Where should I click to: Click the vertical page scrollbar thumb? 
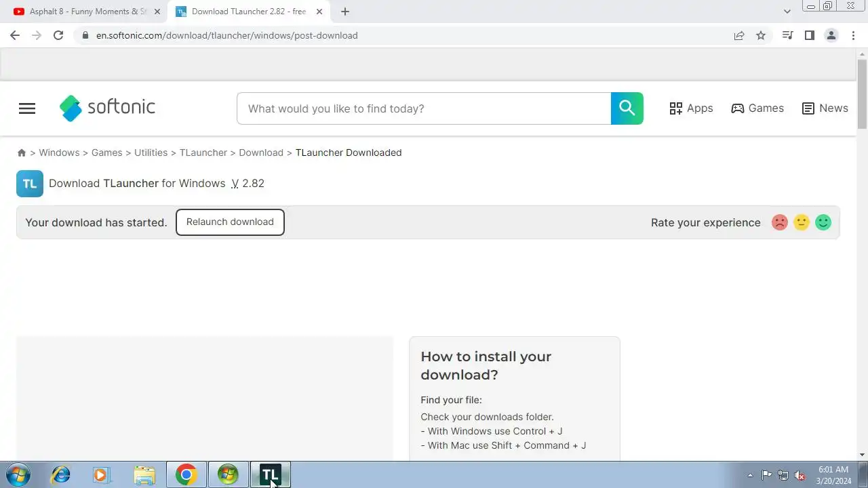[862, 94]
